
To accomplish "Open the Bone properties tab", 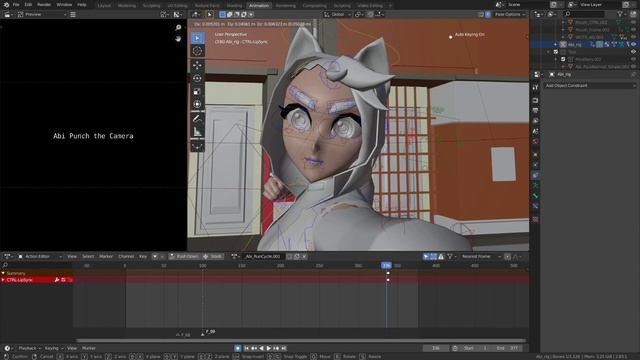I will [x=535, y=196].
